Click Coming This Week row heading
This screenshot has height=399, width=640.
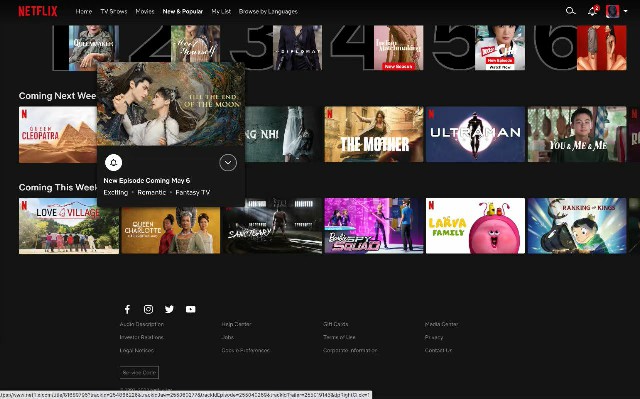click(x=58, y=187)
